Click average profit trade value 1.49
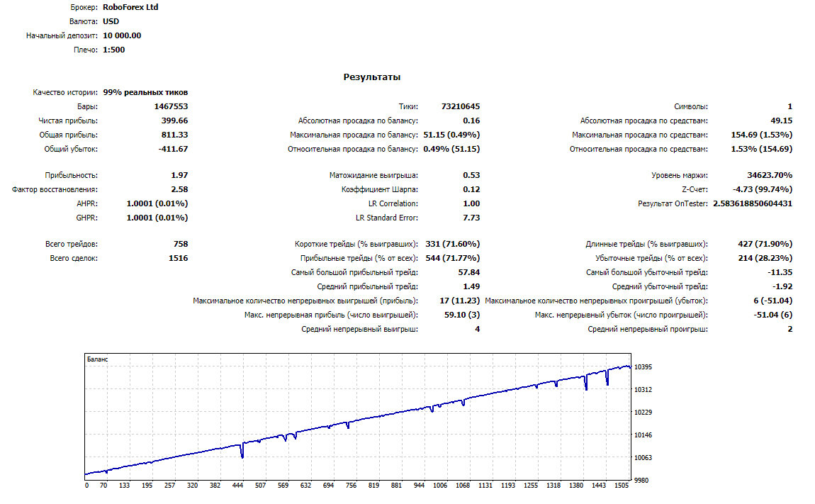Screen dimensions: 815x504 [471, 286]
